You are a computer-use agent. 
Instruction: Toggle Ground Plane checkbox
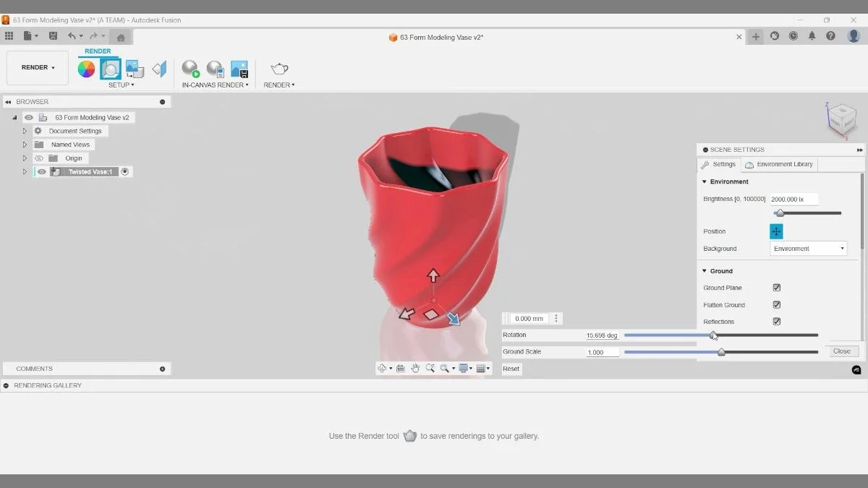776,287
